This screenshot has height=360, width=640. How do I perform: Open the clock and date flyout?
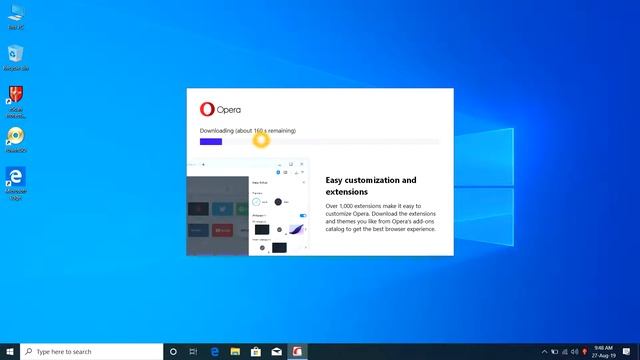[x=604, y=351]
